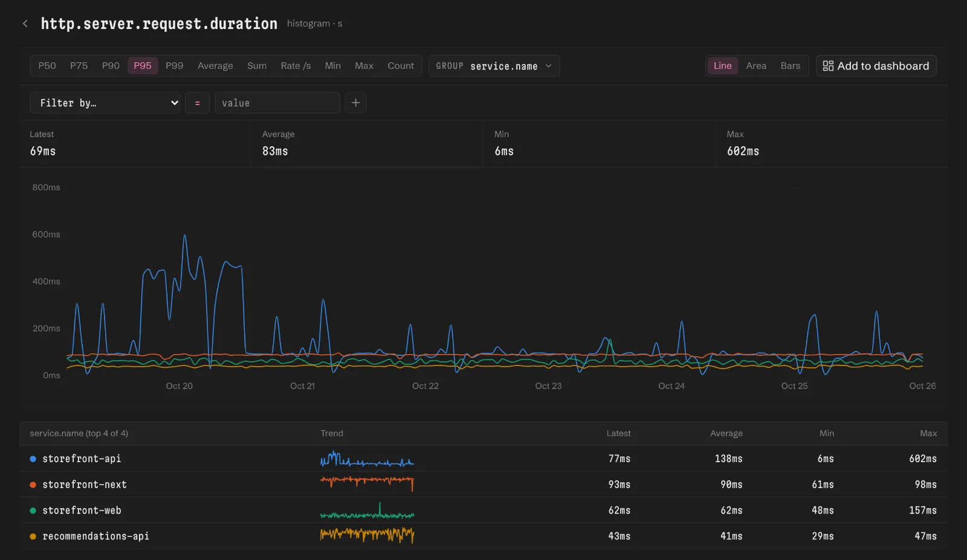967x560 pixels.
Task: Go back using the left chevron
Action: [25, 24]
